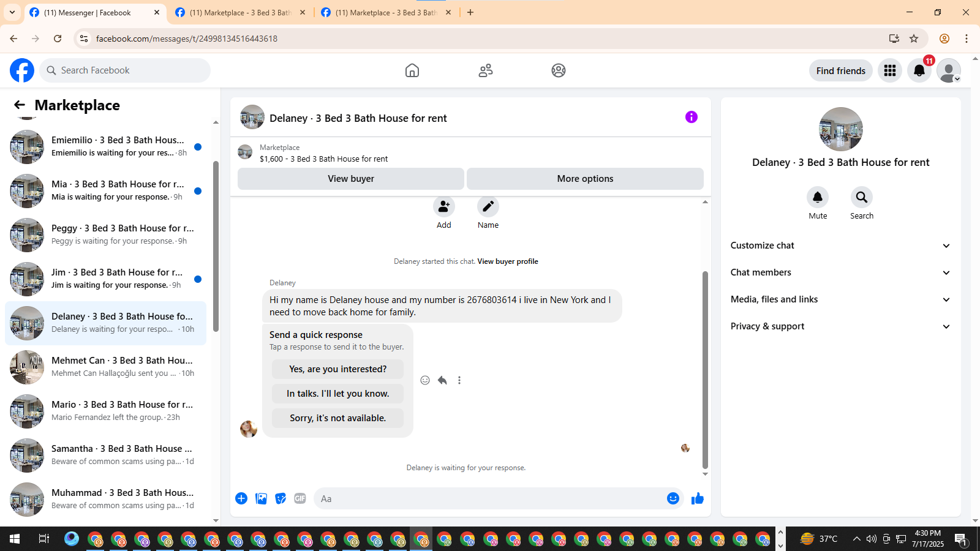Image resolution: width=980 pixels, height=551 pixels.
Task: Attach a photo with the image icon
Action: click(x=261, y=498)
